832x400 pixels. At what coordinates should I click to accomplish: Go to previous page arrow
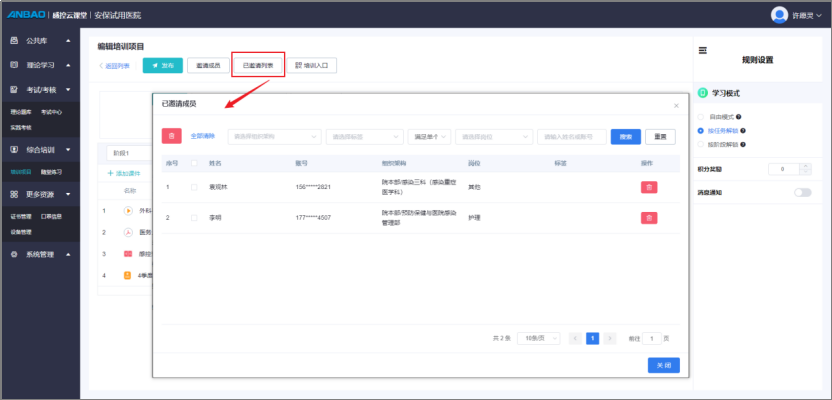pyautogui.click(x=575, y=338)
